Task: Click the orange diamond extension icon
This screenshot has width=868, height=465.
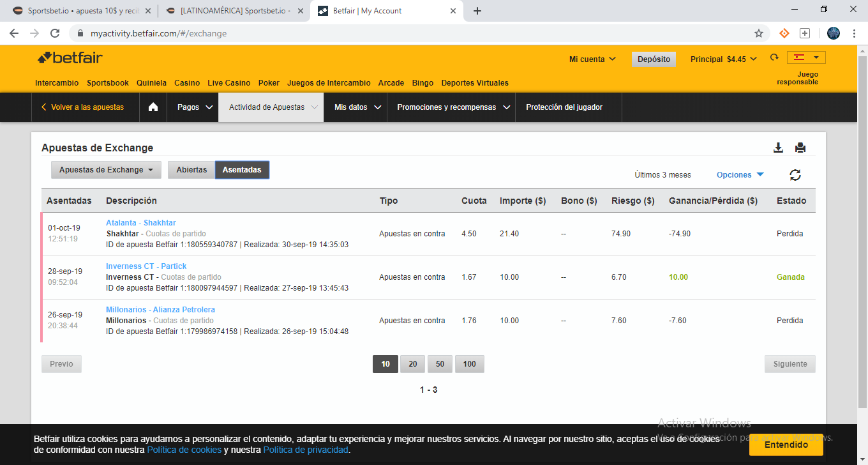Action: (x=784, y=33)
